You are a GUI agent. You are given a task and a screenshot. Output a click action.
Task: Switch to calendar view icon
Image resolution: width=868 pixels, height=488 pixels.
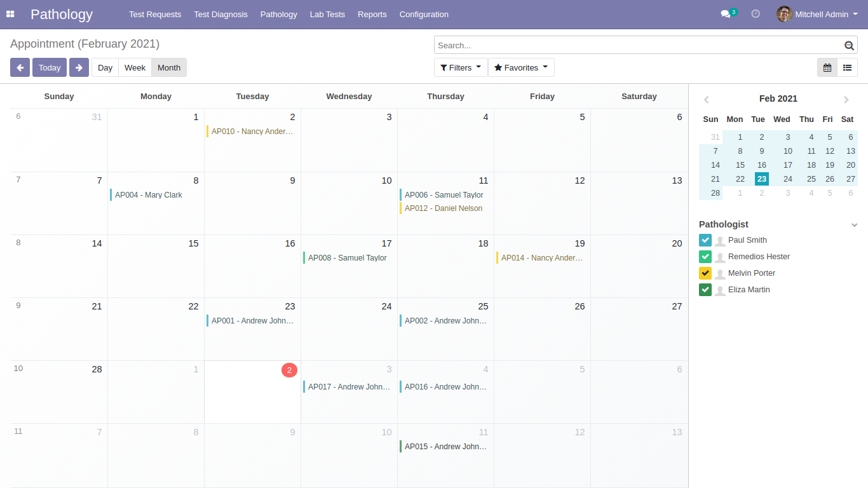pos(827,67)
